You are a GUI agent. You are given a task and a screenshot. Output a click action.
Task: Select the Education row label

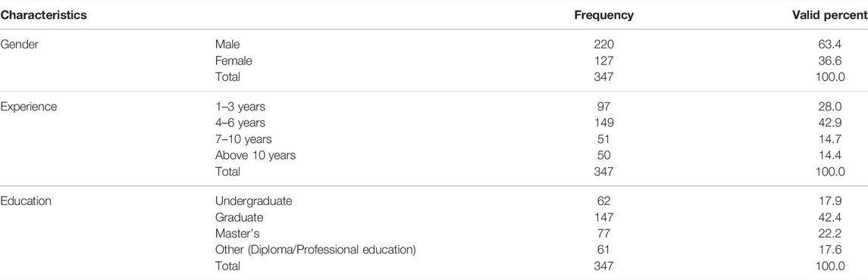coord(26,201)
